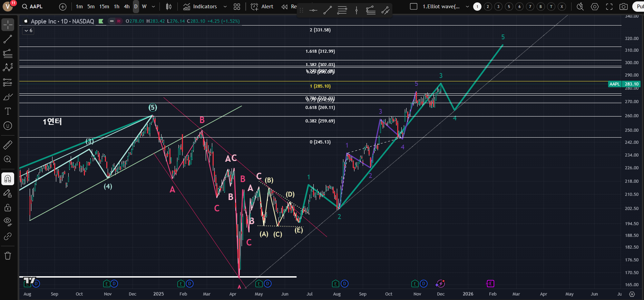Toggle Magnet mode
The height and width of the screenshot is (300, 644).
8,179
